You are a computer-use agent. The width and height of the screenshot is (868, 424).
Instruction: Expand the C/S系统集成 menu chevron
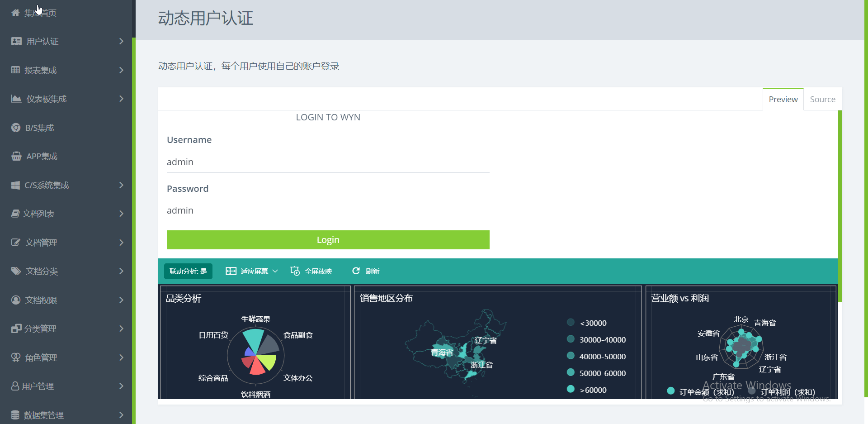121,185
